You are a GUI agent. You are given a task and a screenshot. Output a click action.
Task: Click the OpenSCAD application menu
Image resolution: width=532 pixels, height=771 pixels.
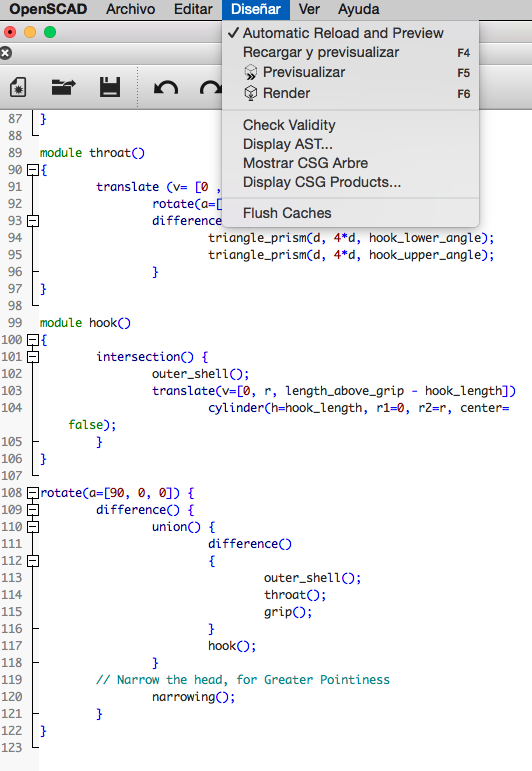pos(48,9)
